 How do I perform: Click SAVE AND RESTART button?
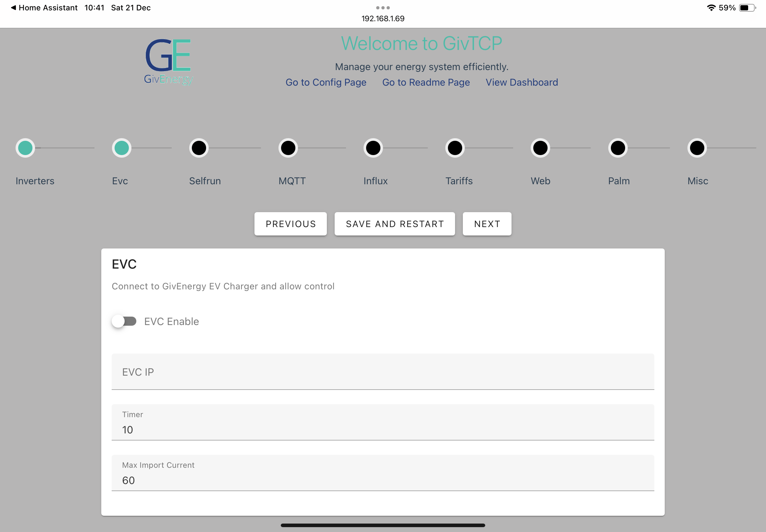[x=395, y=224]
